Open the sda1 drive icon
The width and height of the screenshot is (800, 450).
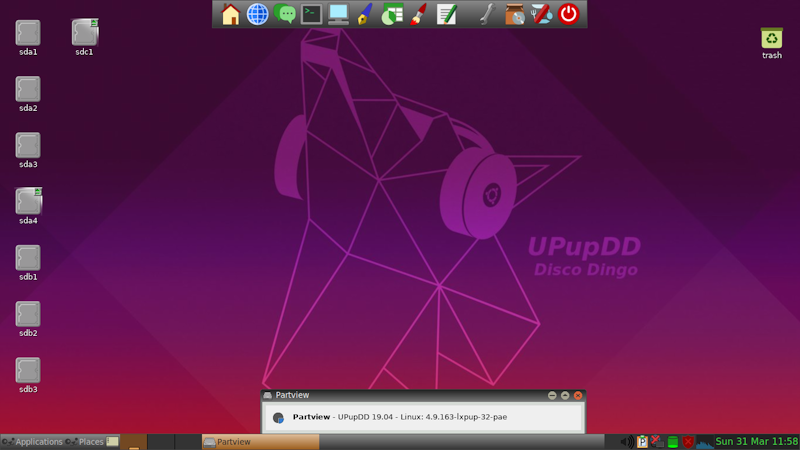coord(28,33)
